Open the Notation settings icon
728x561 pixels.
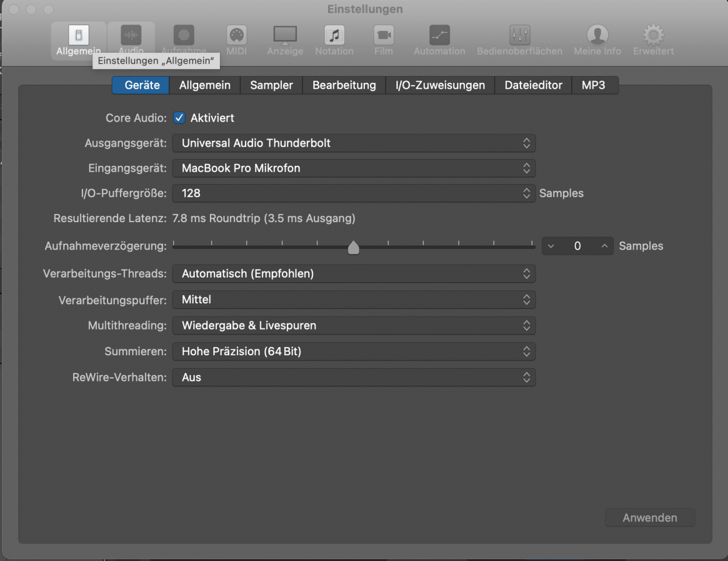tap(334, 35)
